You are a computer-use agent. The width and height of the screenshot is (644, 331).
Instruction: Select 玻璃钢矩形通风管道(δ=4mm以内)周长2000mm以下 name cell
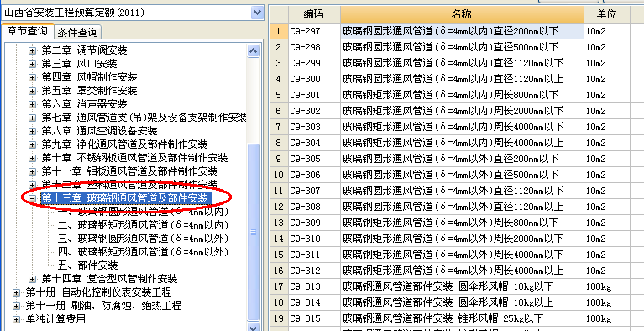pos(462,111)
